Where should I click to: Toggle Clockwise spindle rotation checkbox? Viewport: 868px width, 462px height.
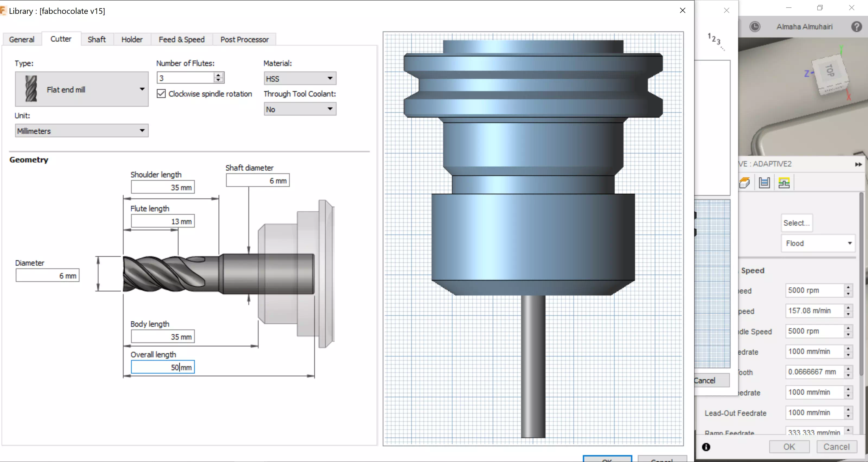pyautogui.click(x=161, y=94)
